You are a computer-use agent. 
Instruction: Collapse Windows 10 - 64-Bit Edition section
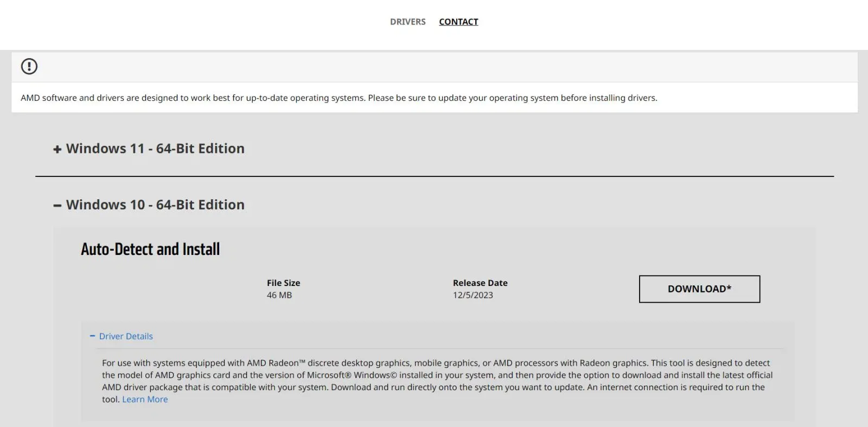[149, 205]
